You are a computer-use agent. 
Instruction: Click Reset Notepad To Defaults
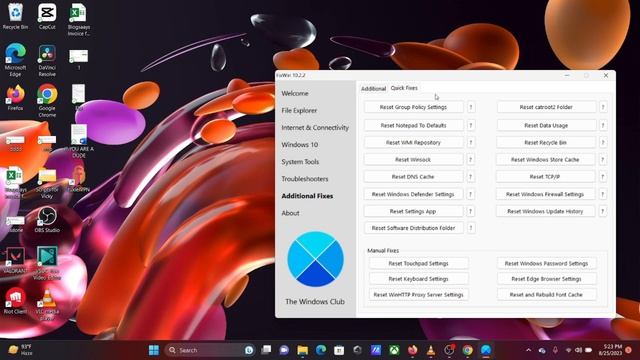point(413,125)
